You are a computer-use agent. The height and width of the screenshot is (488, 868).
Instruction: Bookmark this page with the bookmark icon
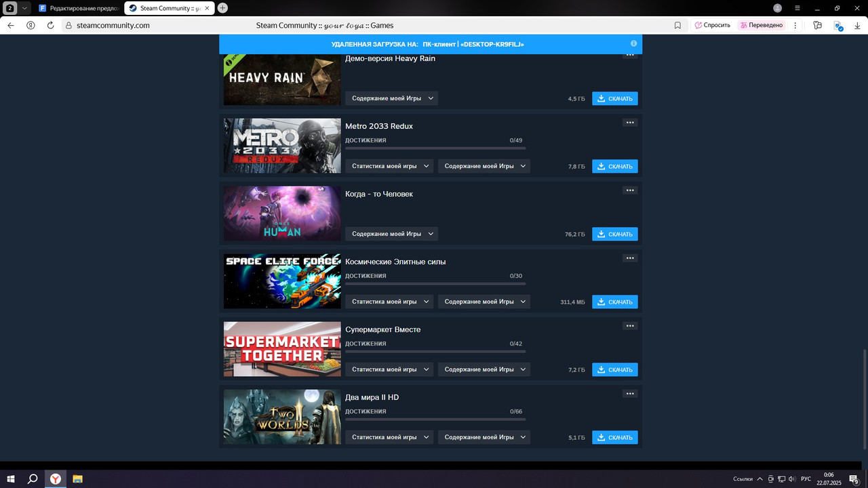tap(677, 25)
